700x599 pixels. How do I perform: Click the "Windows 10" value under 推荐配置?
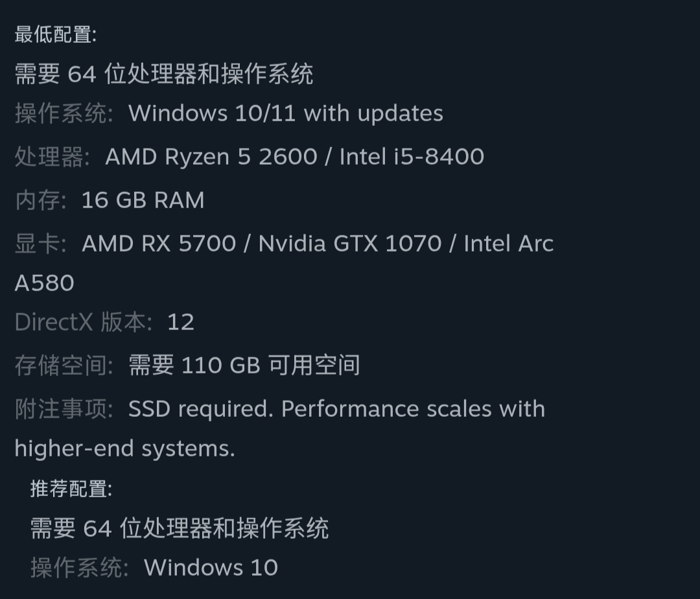[211, 568]
